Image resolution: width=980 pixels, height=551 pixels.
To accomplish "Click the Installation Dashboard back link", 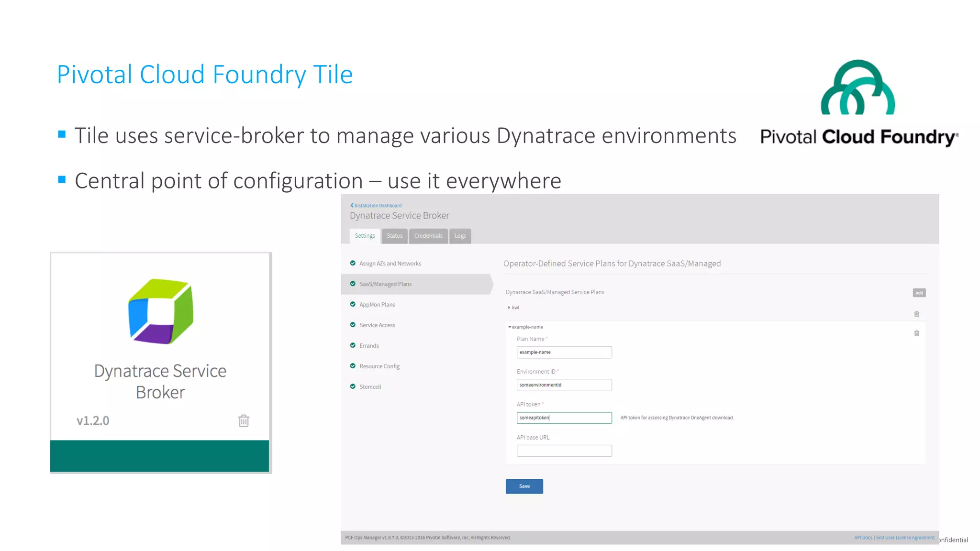I will coord(376,206).
